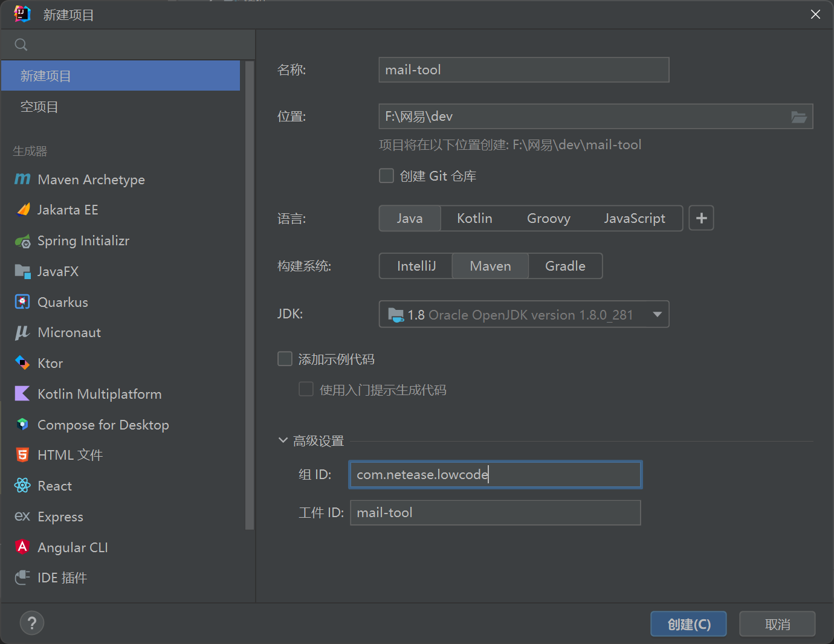Open the Compose for Desktop generator
Viewport: 834px width, 644px height.
(x=103, y=425)
